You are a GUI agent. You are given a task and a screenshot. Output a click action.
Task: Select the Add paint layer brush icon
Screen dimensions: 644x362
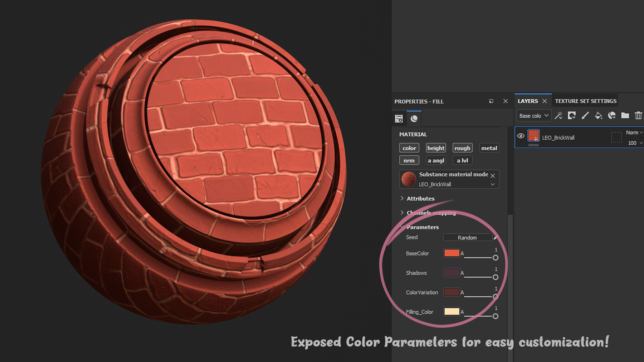coord(585,115)
